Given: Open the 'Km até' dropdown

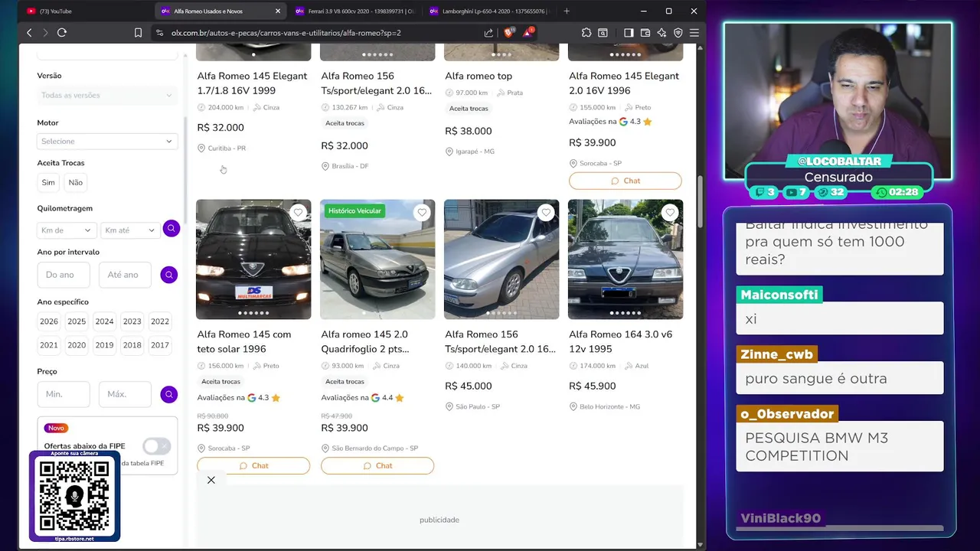Looking at the screenshot, I should (x=129, y=230).
